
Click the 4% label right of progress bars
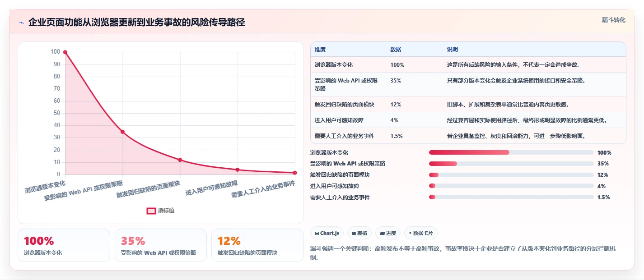pos(601,186)
